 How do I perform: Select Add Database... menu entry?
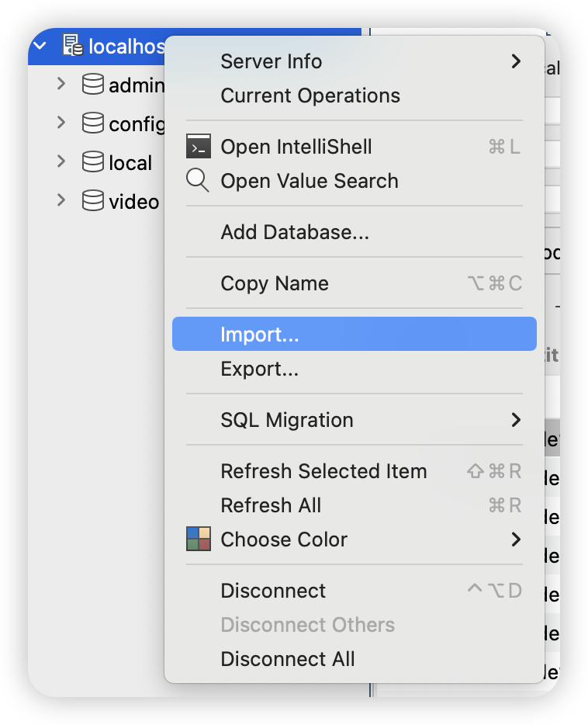coord(295,232)
